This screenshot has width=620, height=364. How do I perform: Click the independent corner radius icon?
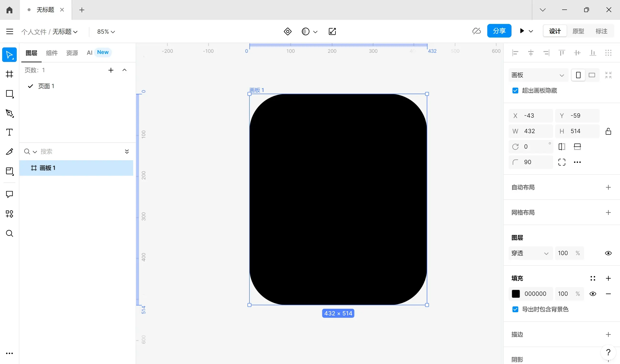[562, 162]
